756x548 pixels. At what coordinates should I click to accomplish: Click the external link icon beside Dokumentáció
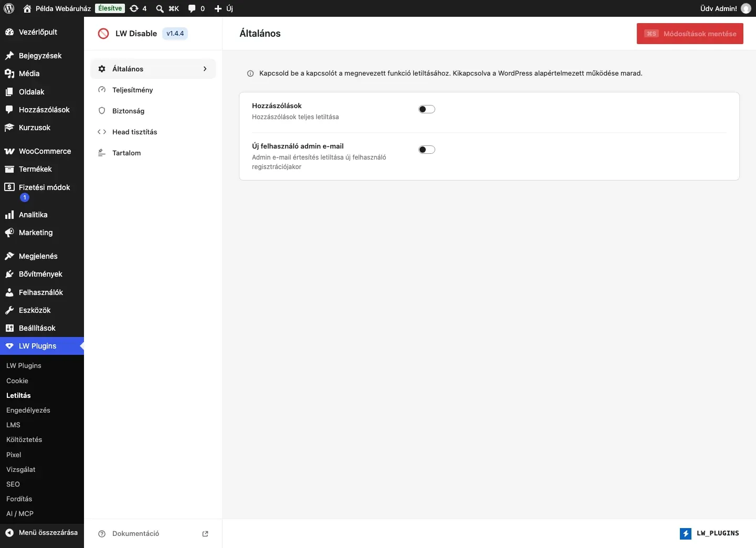(x=205, y=534)
